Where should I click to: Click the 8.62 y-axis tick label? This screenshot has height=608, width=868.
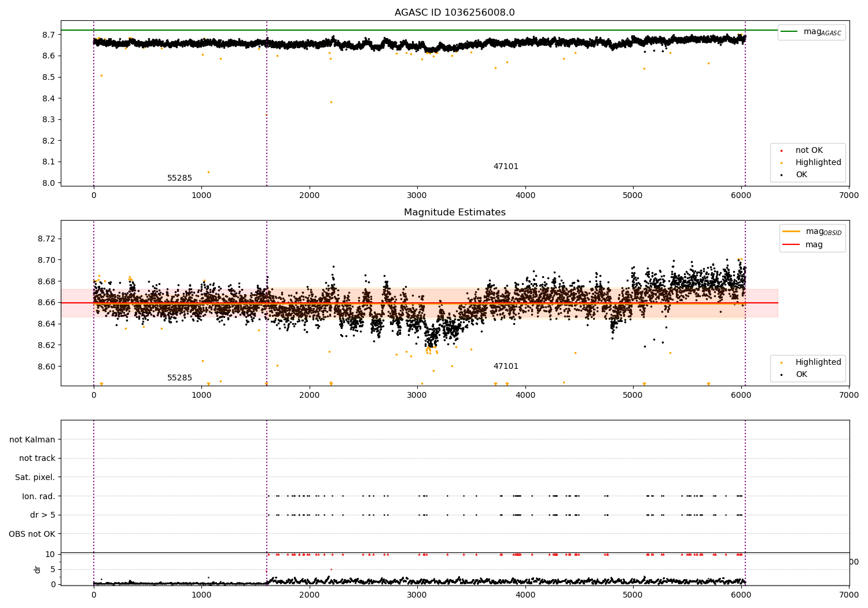pyautogui.click(x=46, y=345)
